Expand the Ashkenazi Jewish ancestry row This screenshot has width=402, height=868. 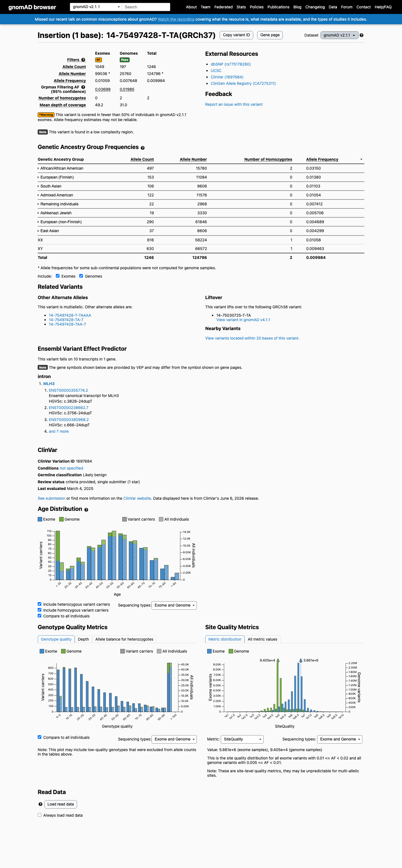[55, 213]
